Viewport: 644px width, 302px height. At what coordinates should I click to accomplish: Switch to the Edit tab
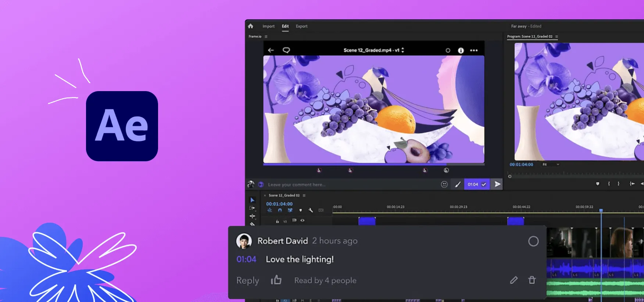click(285, 26)
